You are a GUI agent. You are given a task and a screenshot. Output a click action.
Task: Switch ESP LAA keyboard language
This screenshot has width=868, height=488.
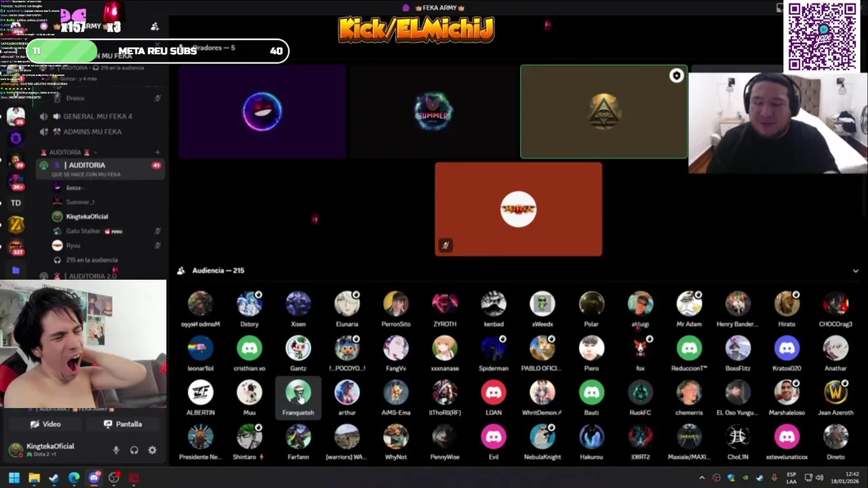pyautogui.click(x=791, y=478)
